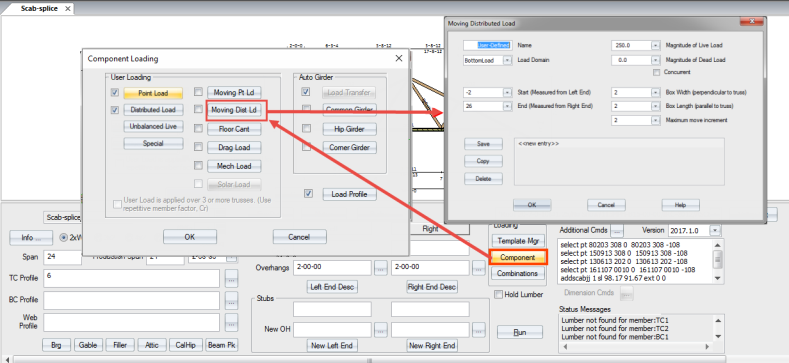Click the Additional Cmds list scrollbar
The image size is (789, 363).
tap(718, 261)
